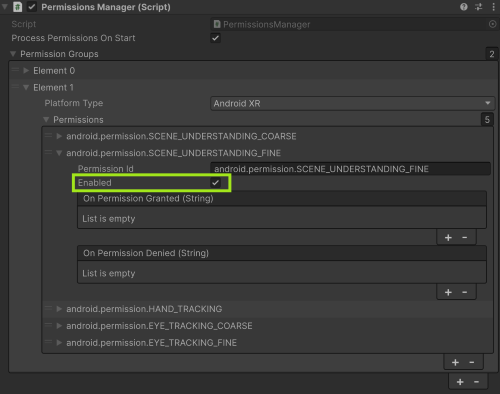Remove a listener from On Permission Denied
Image resolution: width=500 pixels, height=394 pixels.
click(465, 292)
